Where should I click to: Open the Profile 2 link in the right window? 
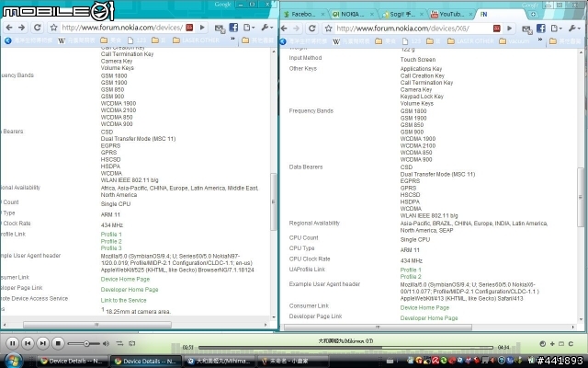point(411,276)
